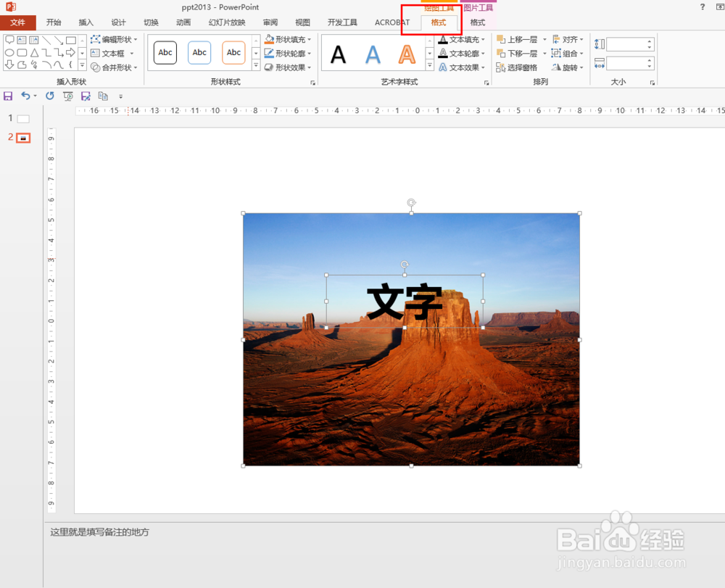Open help with the question mark icon

703,7
